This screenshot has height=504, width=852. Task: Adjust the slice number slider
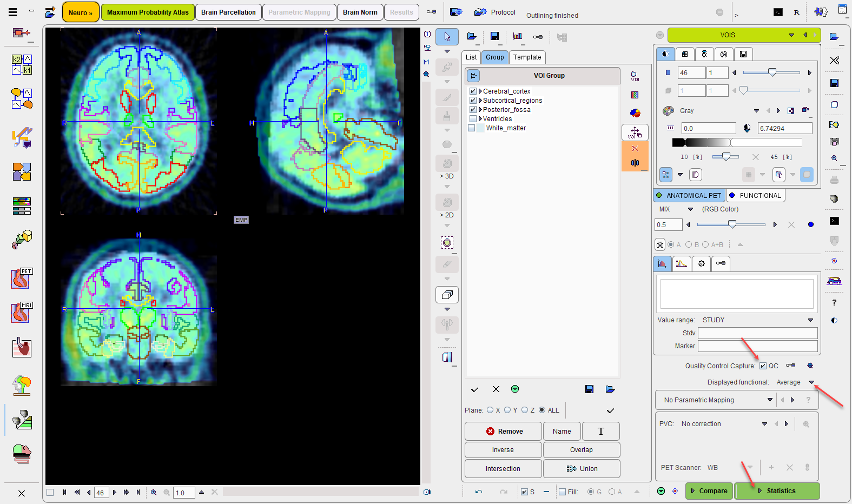point(772,72)
